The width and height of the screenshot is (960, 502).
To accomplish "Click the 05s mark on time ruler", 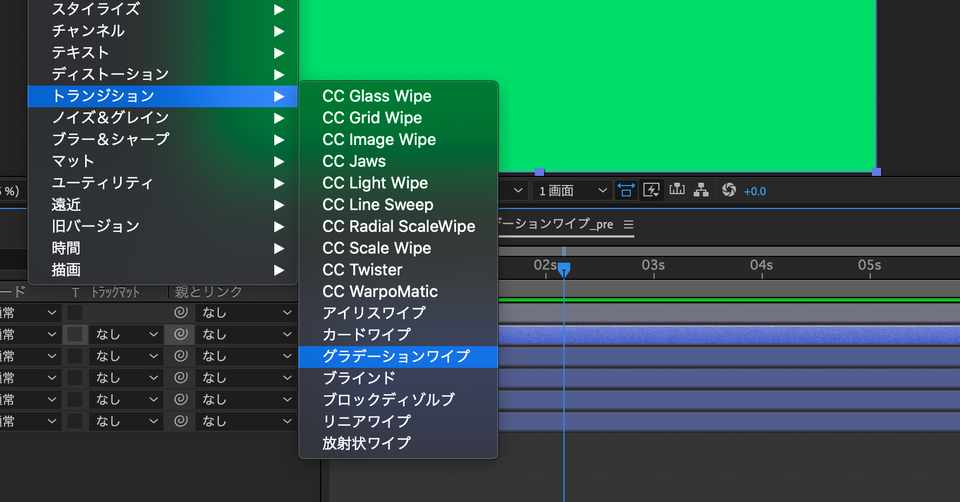I will coord(869,265).
